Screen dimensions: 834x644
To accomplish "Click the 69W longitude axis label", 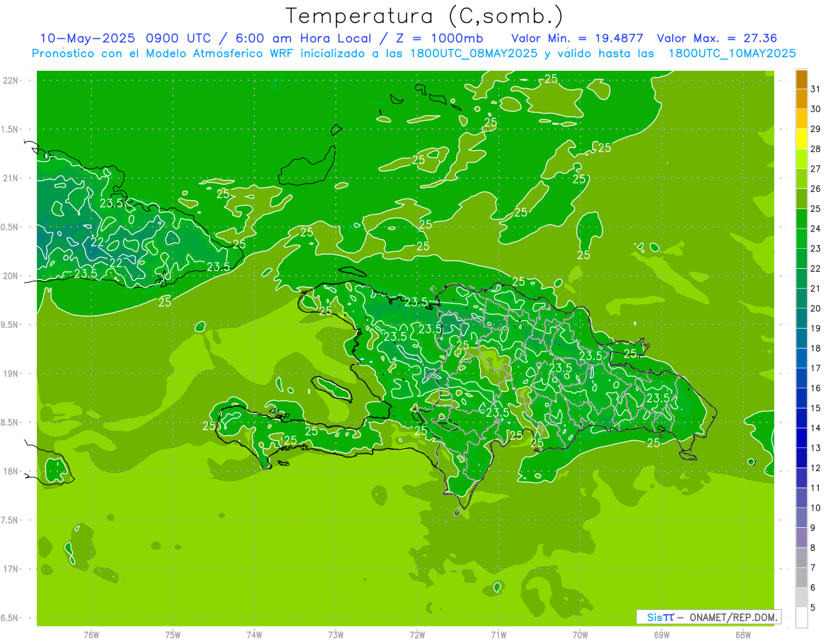I will coord(662,635).
